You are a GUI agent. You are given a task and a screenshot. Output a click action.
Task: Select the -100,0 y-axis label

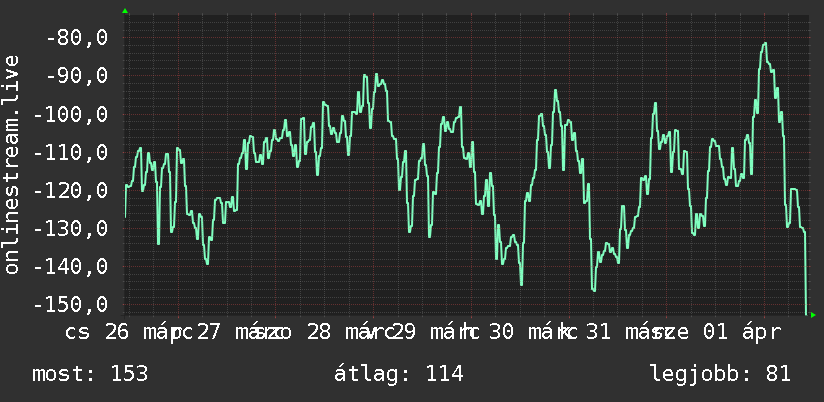[70, 114]
